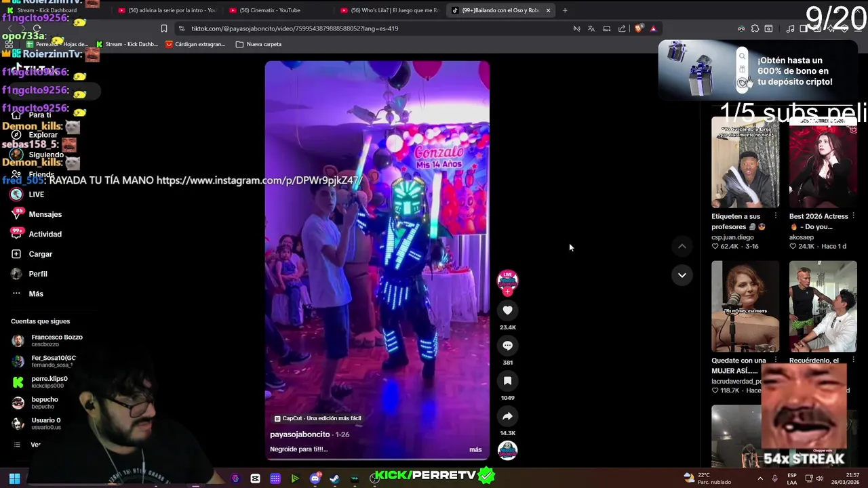Click the Instagram link in chat overlay

click(259, 180)
